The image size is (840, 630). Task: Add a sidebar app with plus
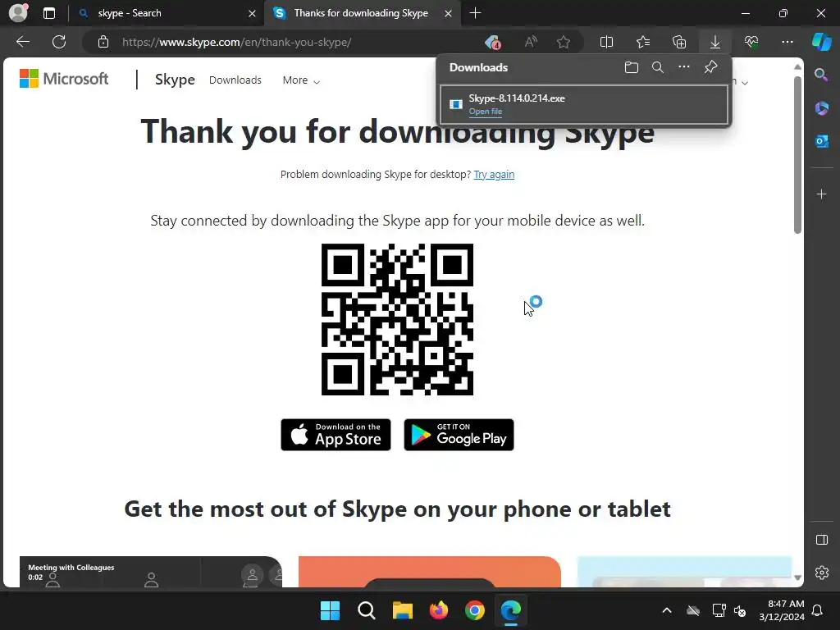coord(821,194)
